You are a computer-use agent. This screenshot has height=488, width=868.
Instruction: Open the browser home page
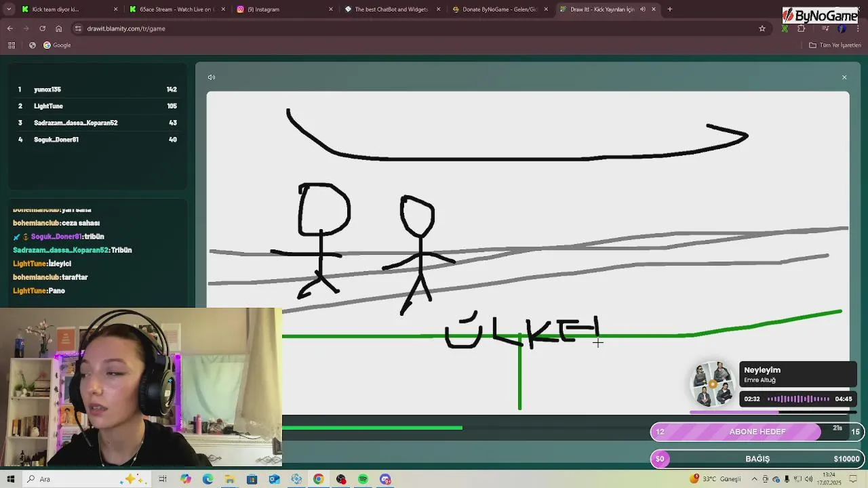[59, 28]
